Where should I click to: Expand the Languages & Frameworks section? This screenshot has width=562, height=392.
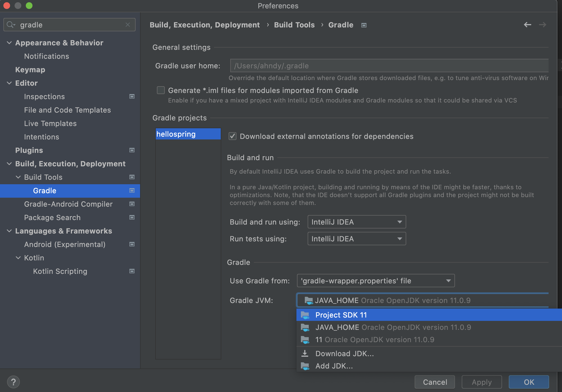10,231
